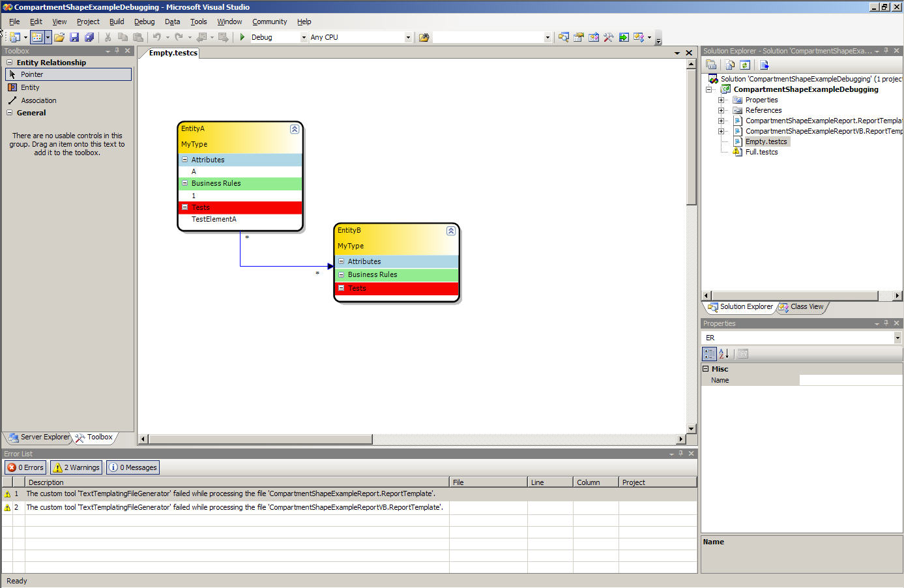Save the file with the floppy disk icon
The image size is (904, 588).
[74, 37]
